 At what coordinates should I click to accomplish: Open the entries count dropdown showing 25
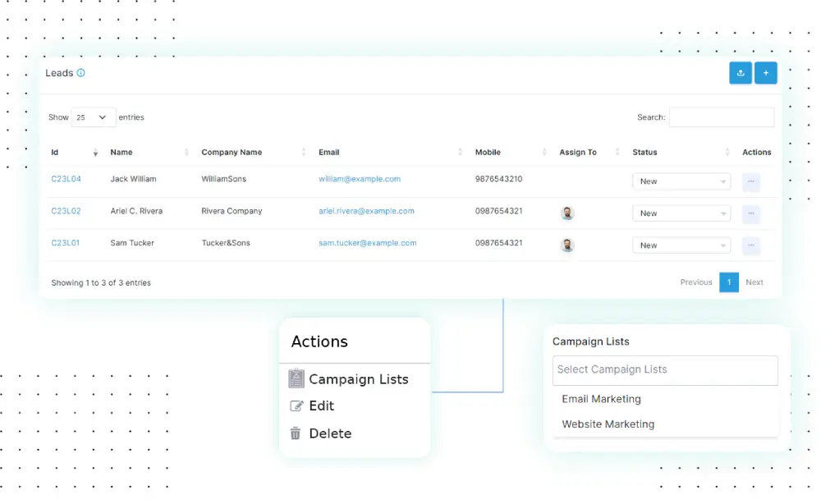93,117
